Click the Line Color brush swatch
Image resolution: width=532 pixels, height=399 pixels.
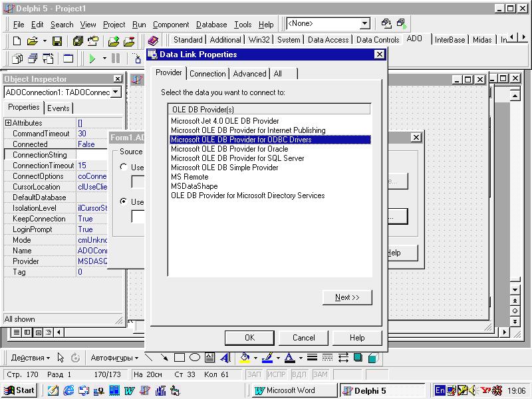tap(267, 358)
